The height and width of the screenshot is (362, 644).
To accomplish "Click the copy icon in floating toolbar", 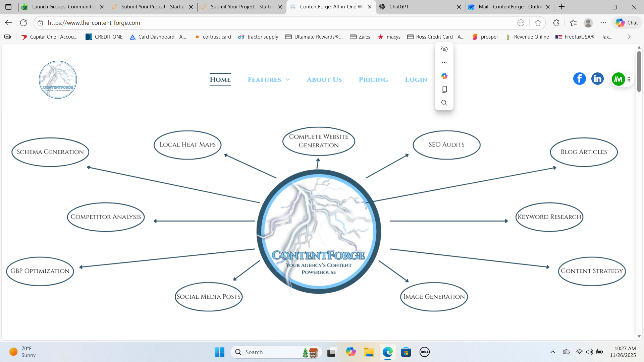I will point(444,89).
